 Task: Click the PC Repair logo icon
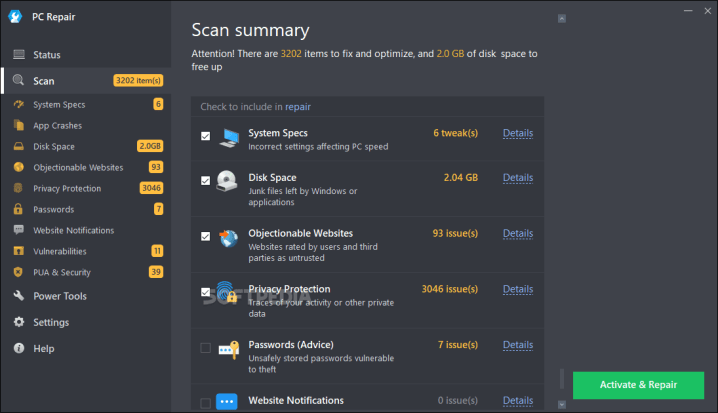point(15,16)
